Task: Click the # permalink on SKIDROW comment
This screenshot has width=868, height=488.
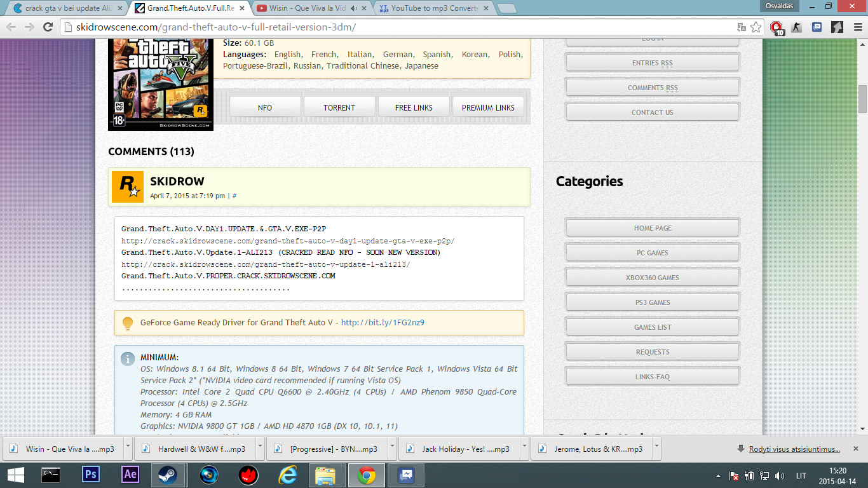Action: click(234, 196)
